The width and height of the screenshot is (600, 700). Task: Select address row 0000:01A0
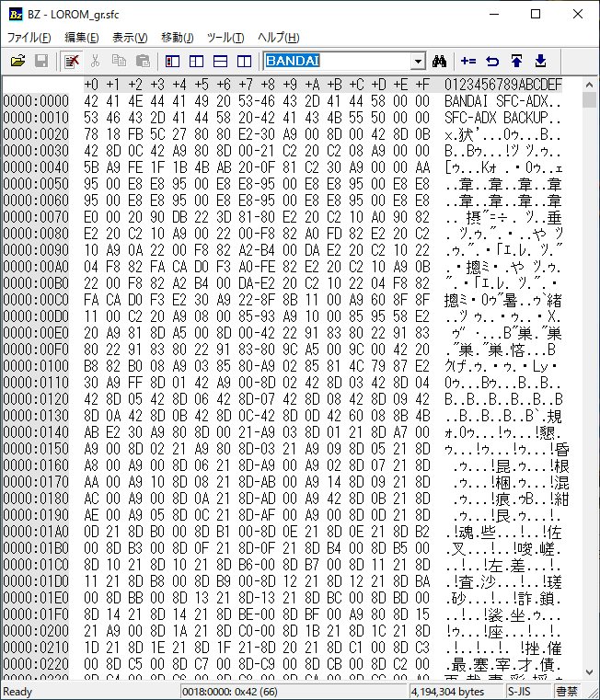tap(36, 532)
